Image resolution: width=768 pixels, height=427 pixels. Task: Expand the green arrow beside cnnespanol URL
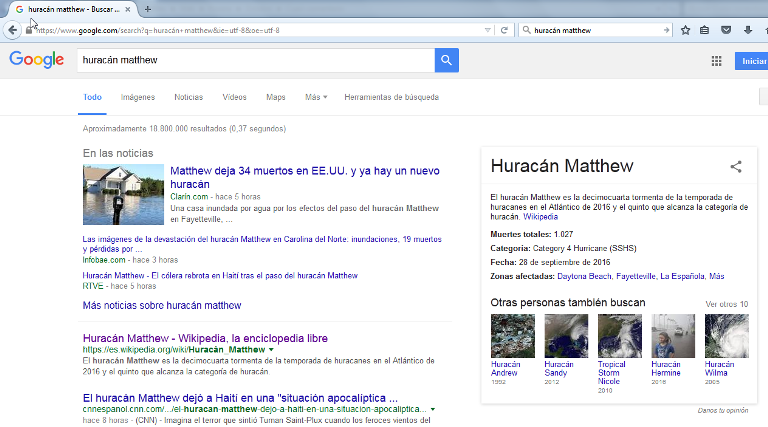pyautogui.click(x=433, y=409)
